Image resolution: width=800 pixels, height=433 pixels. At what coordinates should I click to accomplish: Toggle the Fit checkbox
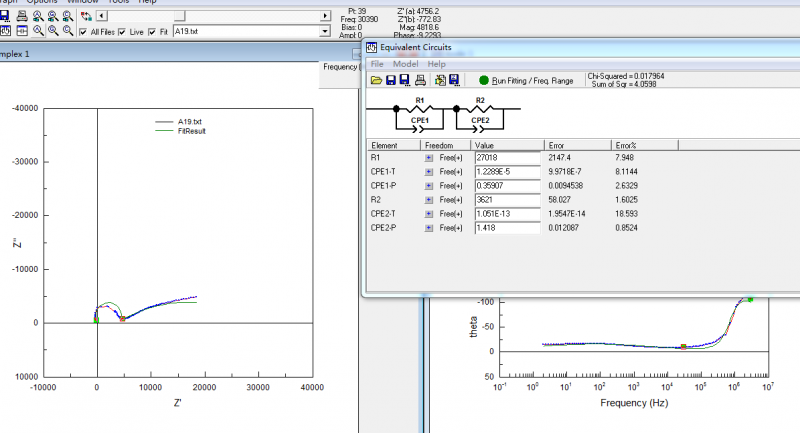151,32
